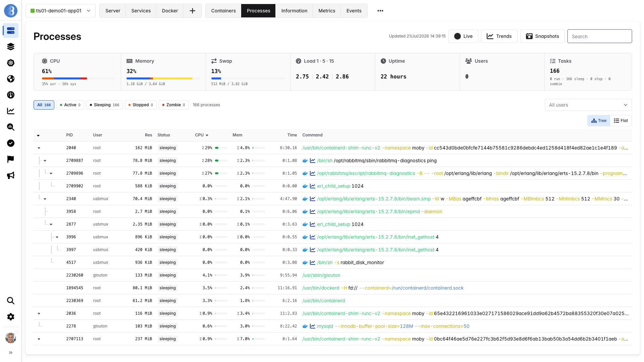Collapse the PID 2040 tree row
Screen dimensions: 644x362
tap(39, 148)
